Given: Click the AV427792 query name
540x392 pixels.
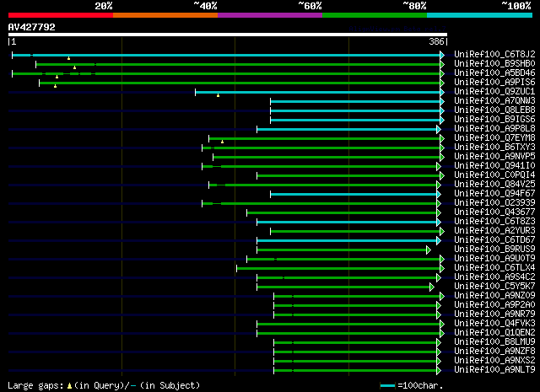Looking at the screenshot, I should coord(32,27).
